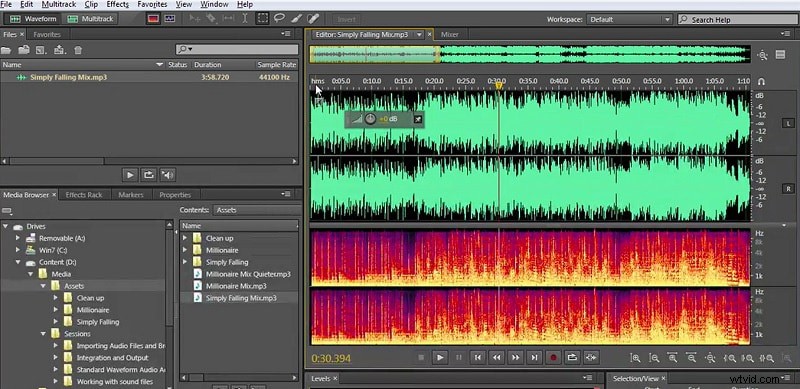Image resolution: width=800 pixels, height=389 pixels.
Task: Click the red Record button
Action: tap(553, 358)
